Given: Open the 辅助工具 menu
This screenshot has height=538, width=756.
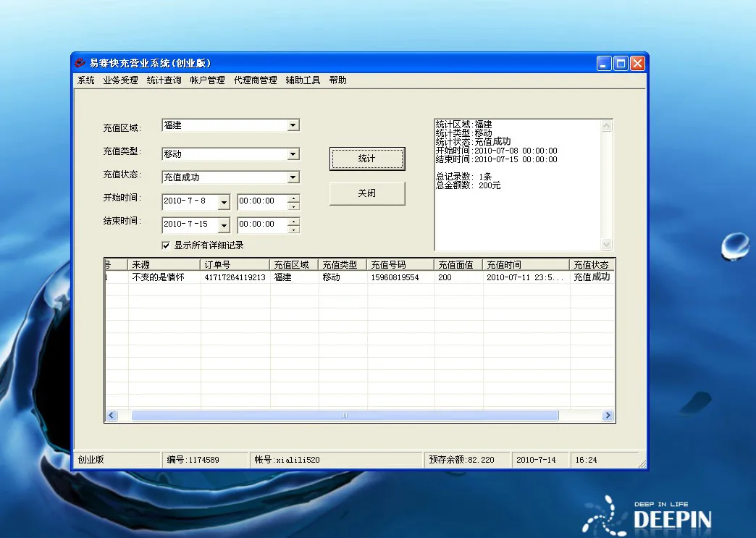Looking at the screenshot, I should point(303,80).
